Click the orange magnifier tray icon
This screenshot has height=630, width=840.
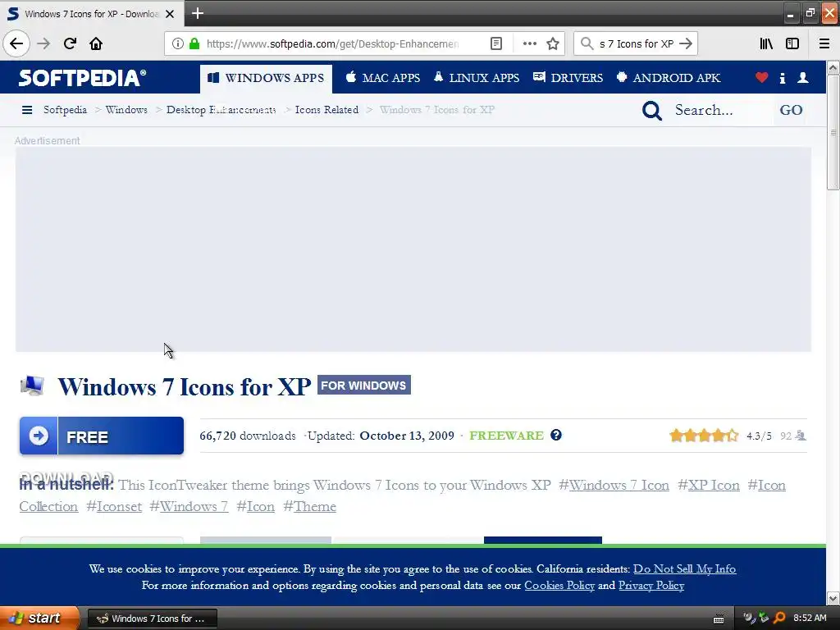[x=779, y=619]
